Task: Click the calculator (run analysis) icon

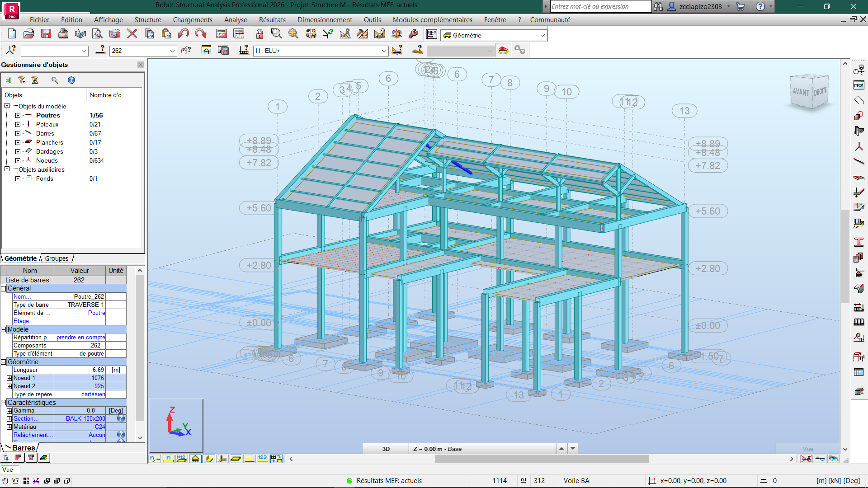Action: point(222,34)
